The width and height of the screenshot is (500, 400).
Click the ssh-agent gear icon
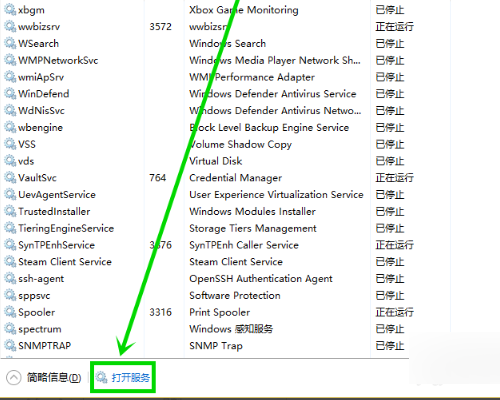click(10, 278)
